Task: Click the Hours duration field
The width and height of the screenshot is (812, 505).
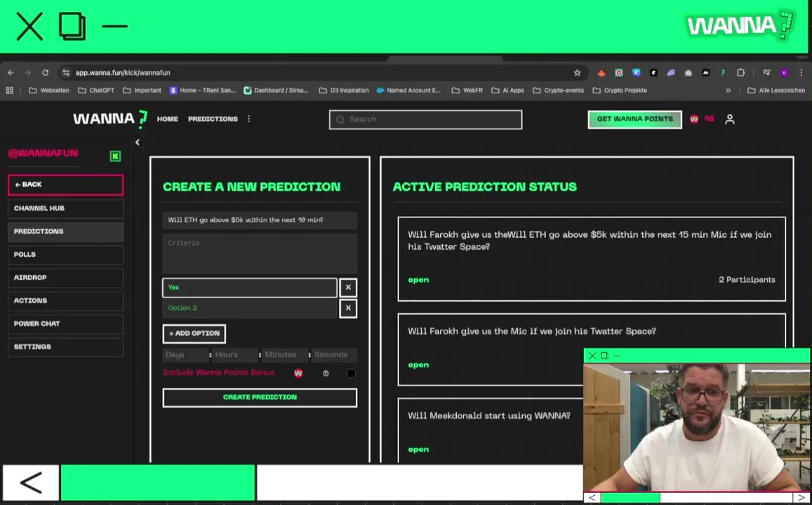Action: [236, 355]
